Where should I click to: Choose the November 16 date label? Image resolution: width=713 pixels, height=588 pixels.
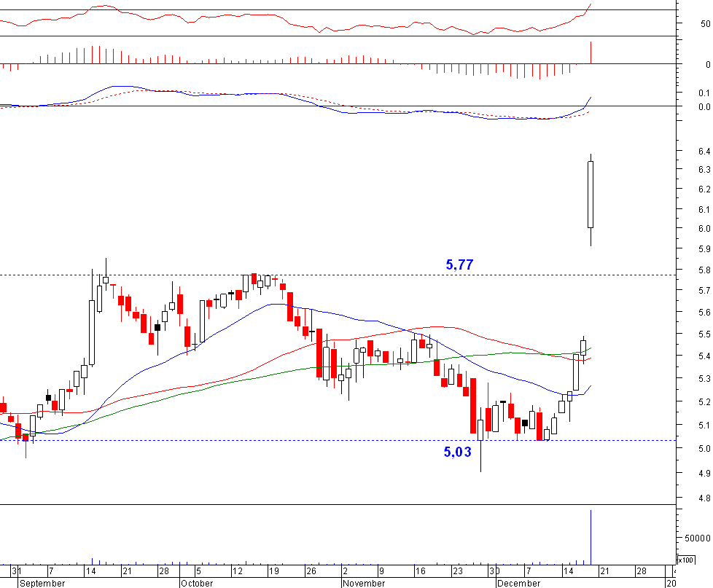420,571
